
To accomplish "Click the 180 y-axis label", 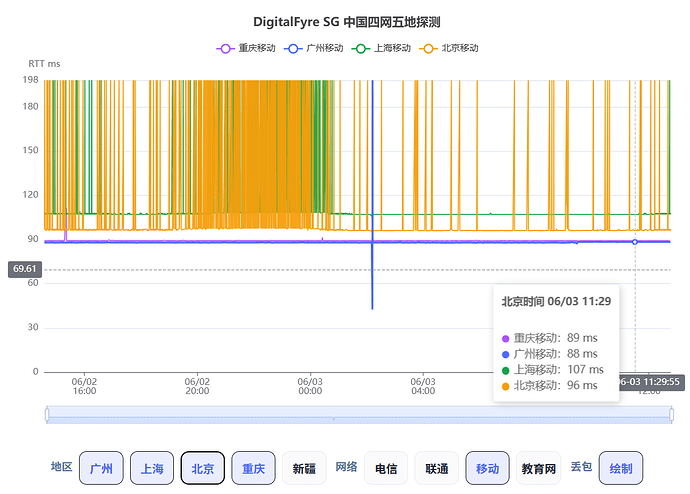I will (x=30, y=106).
